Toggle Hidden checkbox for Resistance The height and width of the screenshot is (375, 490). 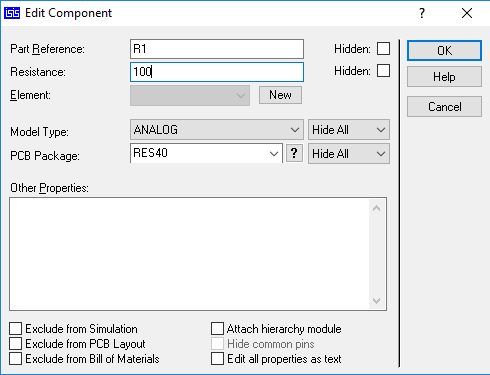(383, 71)
